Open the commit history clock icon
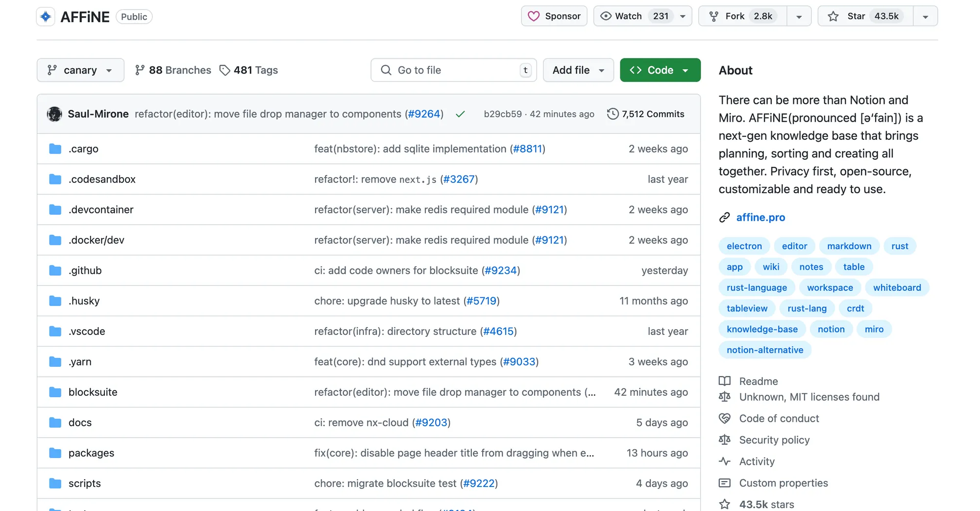The height and width of the screenshot is (511, 980). 612,114
